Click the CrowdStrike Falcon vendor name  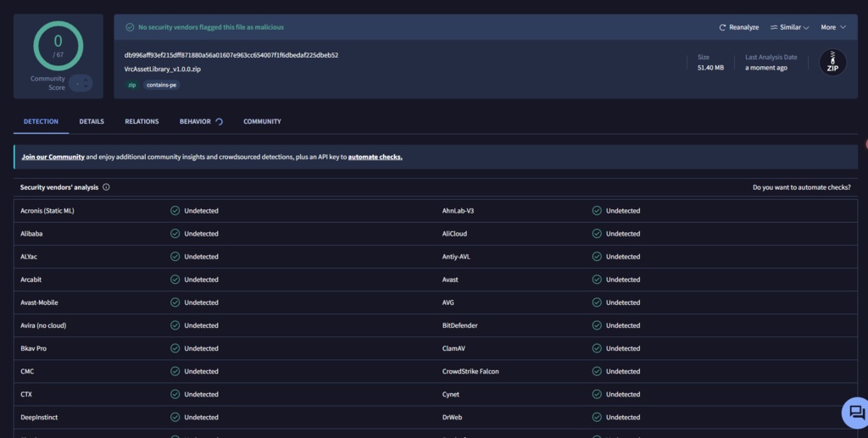point(470,371)
